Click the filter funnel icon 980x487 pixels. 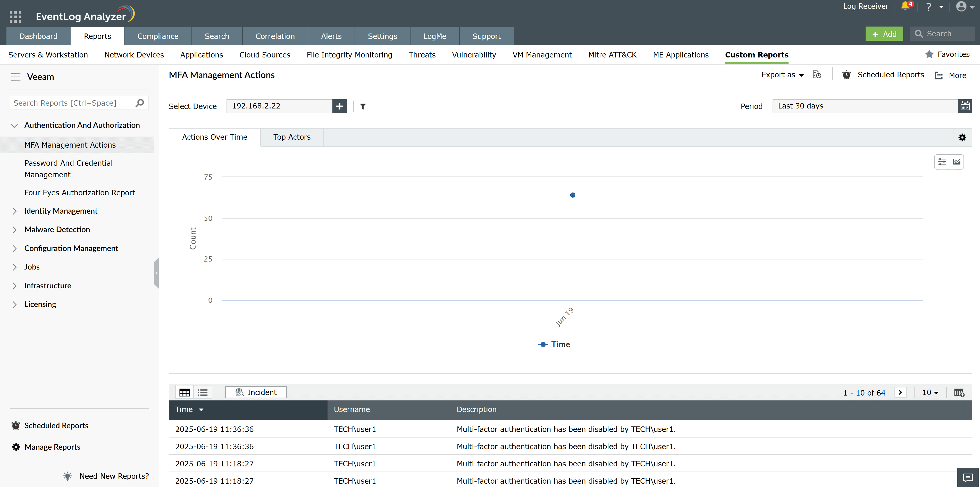[x=363, y=106]
